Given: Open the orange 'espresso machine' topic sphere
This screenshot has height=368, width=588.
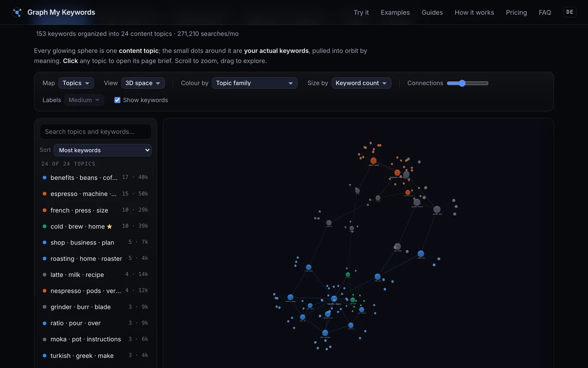Looking at the screenshot, I should point(397,173).
